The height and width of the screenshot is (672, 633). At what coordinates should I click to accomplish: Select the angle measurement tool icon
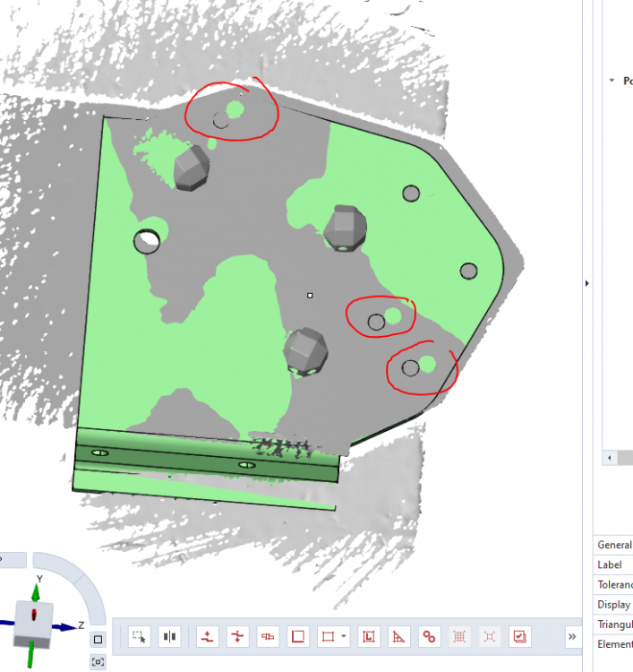click(x=399, y=637)
